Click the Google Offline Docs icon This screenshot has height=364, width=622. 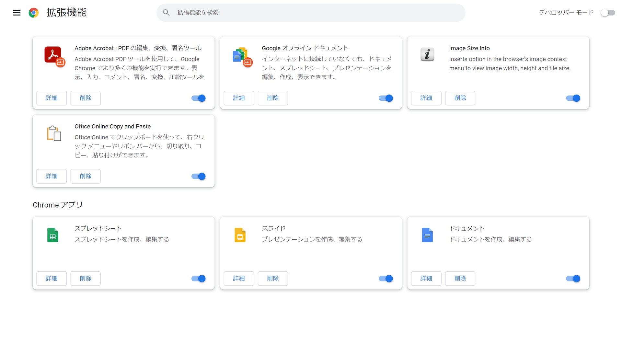(242, 56)
